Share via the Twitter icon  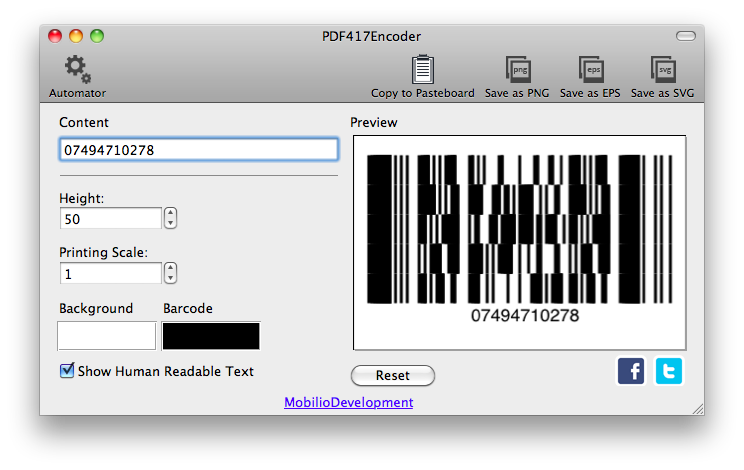(x=668, y=372)
